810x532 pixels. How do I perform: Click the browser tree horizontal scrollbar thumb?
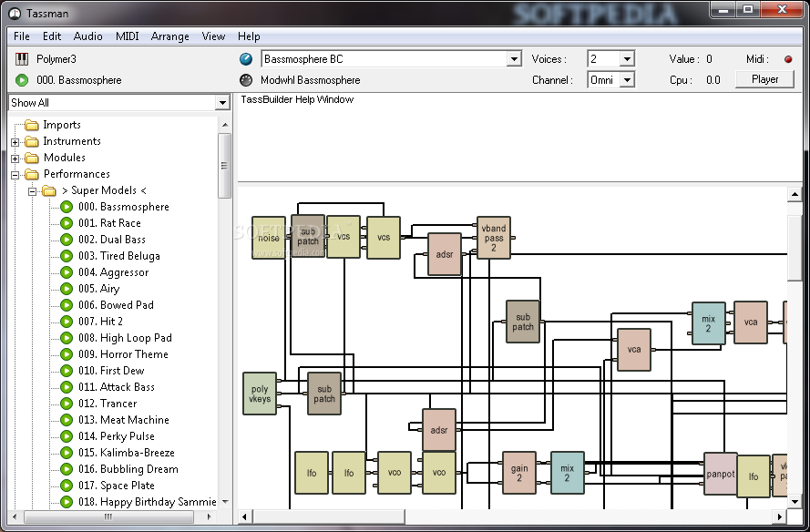click(x=109, y=517)
